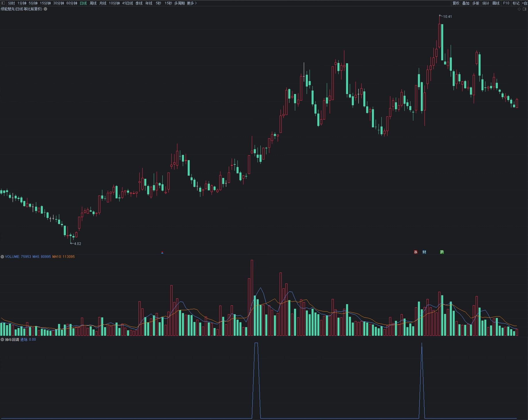Open the 统计 statistics tool
The width and height of the screenshot is (528, 420).
click(x=486, y=3)
